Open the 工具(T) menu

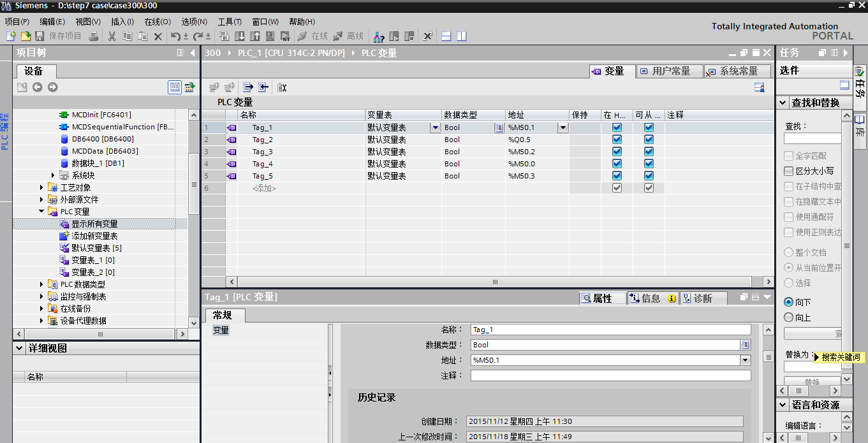coord(230,22)
